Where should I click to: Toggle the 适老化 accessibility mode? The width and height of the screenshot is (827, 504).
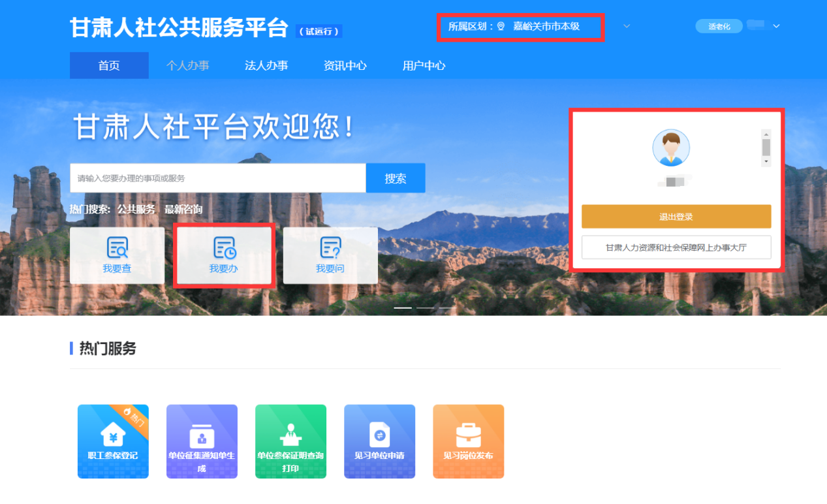719,27
